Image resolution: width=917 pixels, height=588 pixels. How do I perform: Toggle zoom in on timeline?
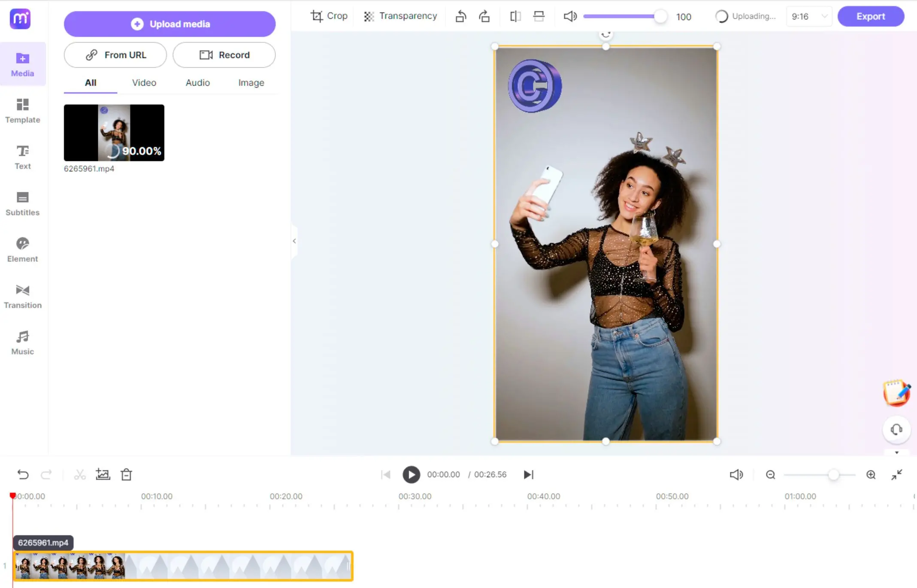(871, 474)
